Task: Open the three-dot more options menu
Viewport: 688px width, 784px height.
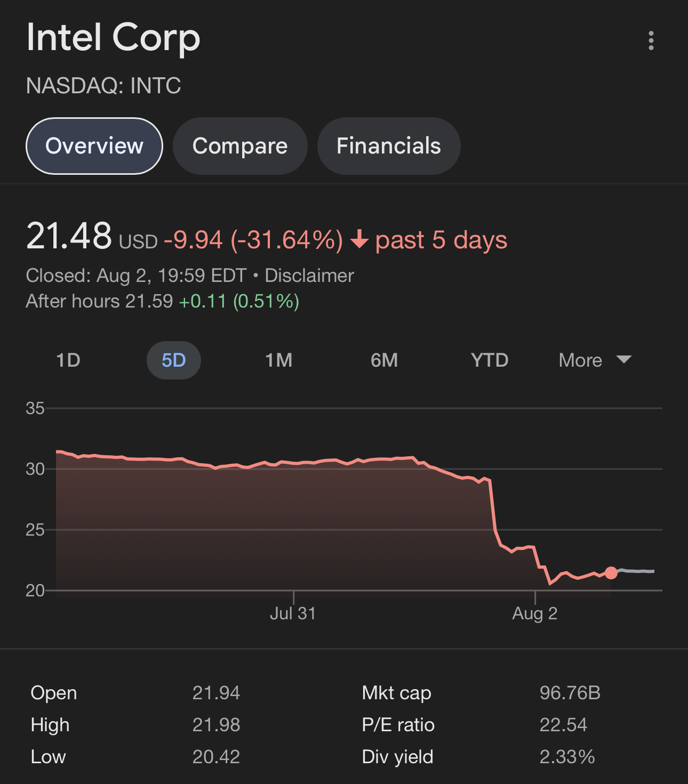Action: (x=651, y=41)
